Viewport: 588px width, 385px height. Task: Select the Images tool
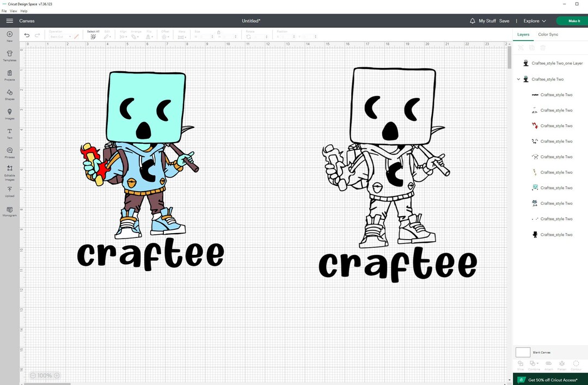[9, 114]
